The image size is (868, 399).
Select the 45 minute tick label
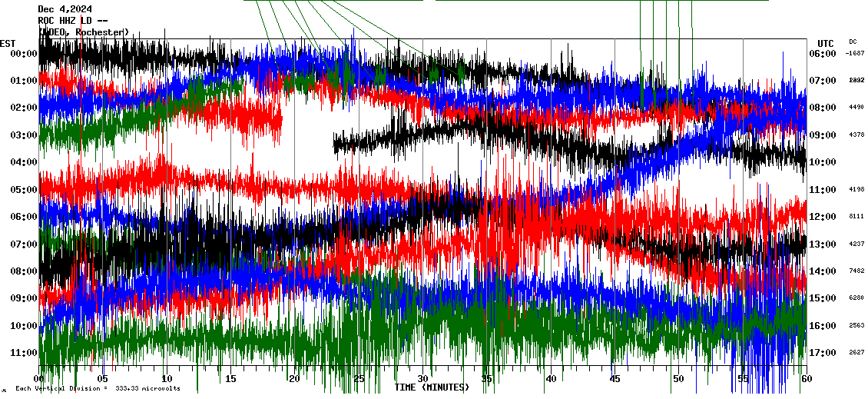click(614, 379)
